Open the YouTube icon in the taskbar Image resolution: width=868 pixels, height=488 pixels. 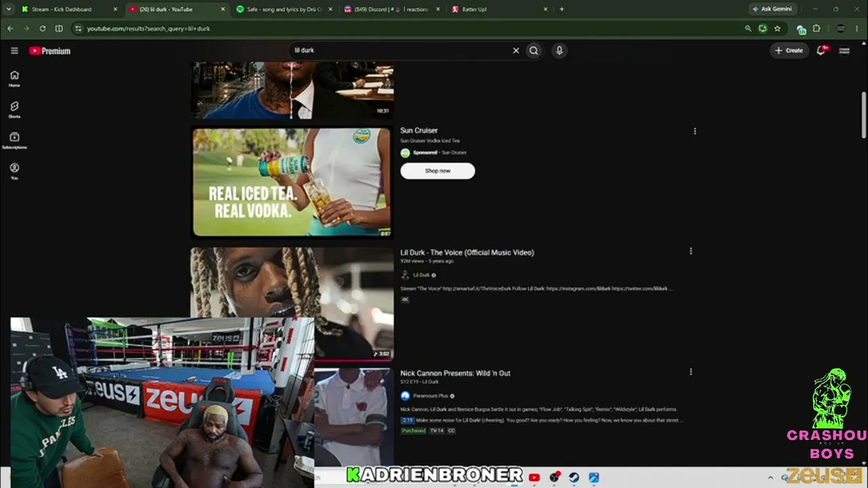point(534,477)
